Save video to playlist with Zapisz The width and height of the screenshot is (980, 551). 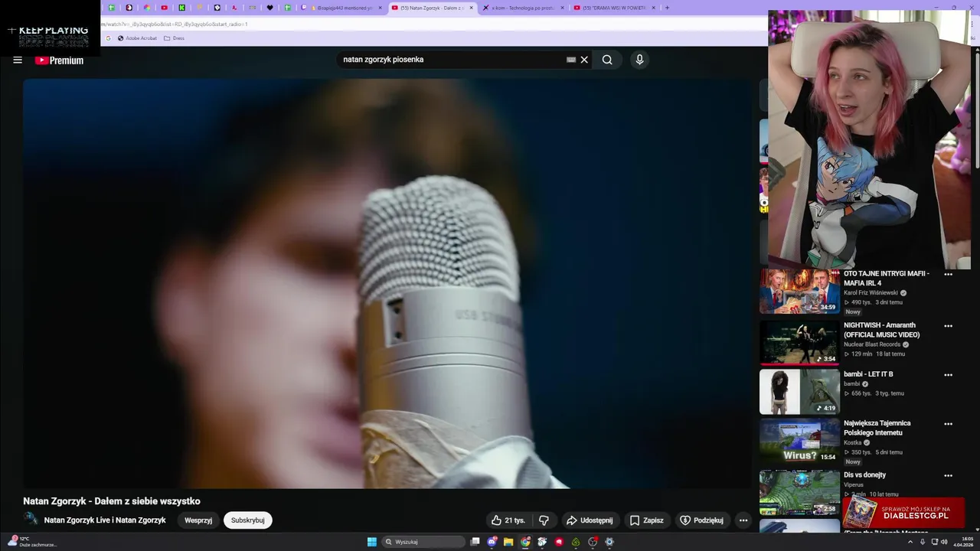646,520
